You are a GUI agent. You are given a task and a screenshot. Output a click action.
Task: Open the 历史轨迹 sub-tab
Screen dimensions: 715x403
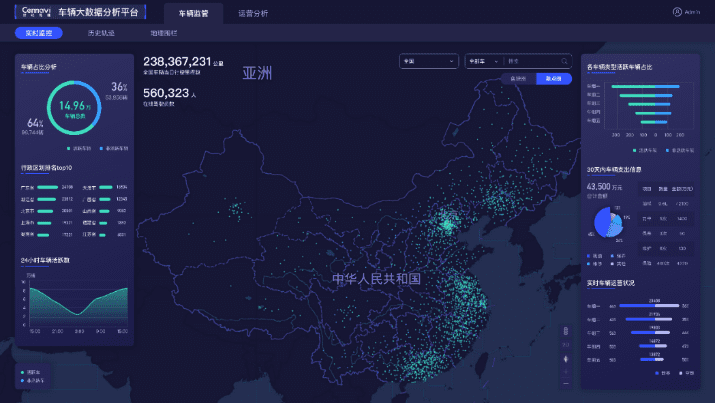pyautogui.click(x=100, y=33)
